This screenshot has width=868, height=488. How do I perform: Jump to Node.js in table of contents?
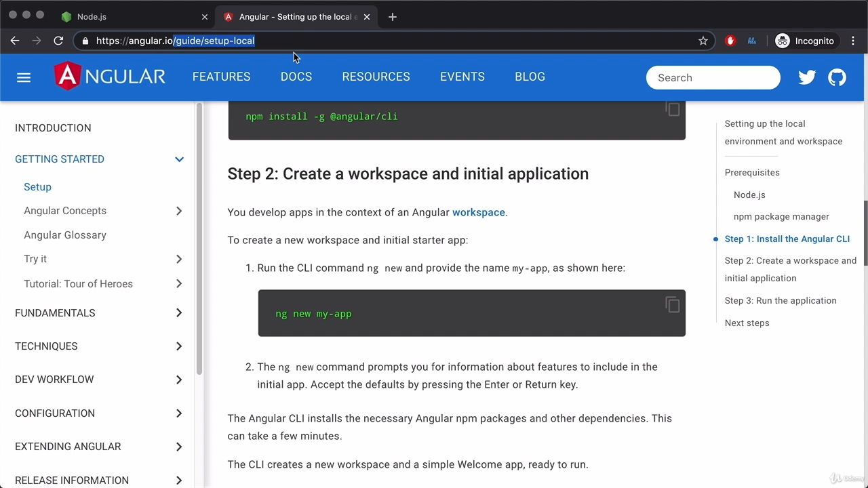(x=749, y=195)
